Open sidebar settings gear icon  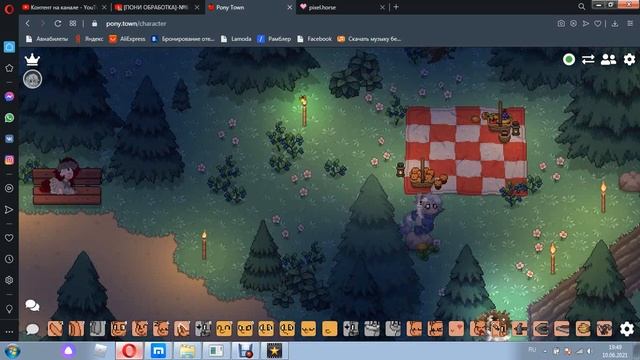click(9, 280)
